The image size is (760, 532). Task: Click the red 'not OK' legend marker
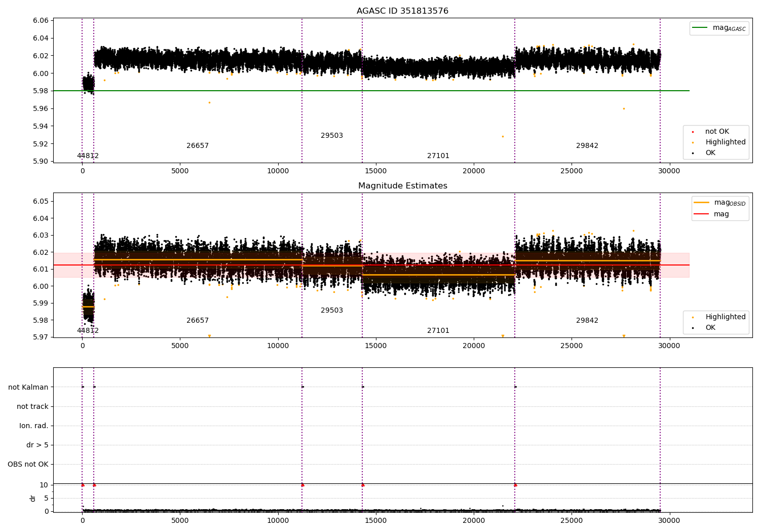pos(693,132)
